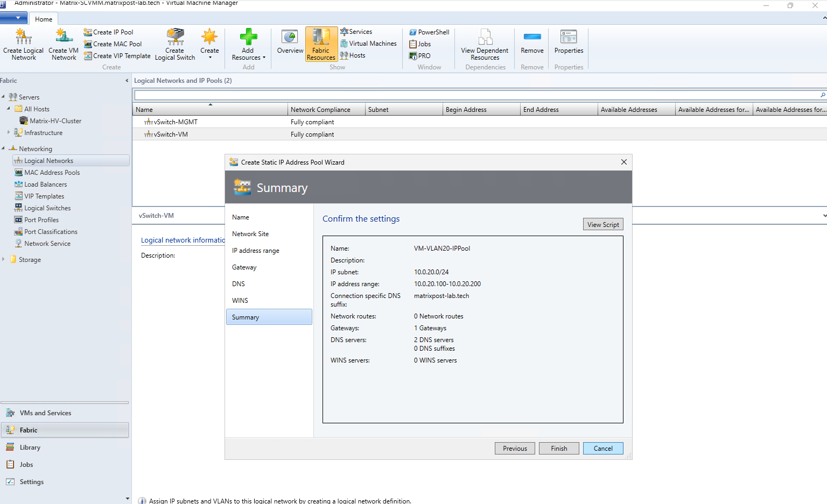This screenshot has height=504, width=827.
Task: Open Port Classifications node
Action: [46, 232]
